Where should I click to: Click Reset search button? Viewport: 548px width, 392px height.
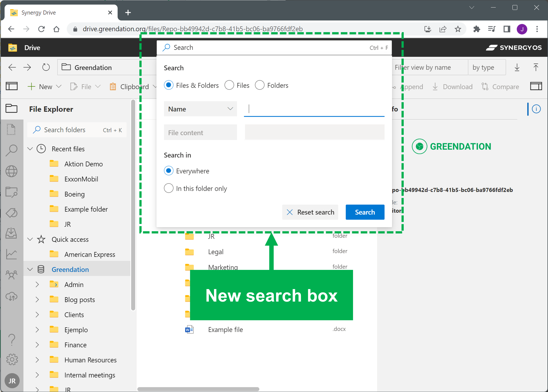click(x=310, y=212)
